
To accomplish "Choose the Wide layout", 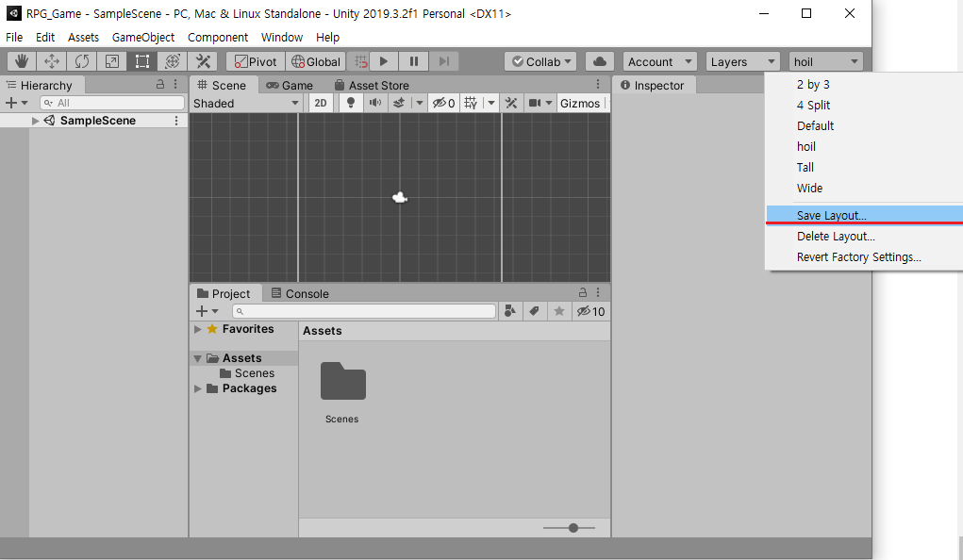I will pyautogui.click(x=809, y=189).
